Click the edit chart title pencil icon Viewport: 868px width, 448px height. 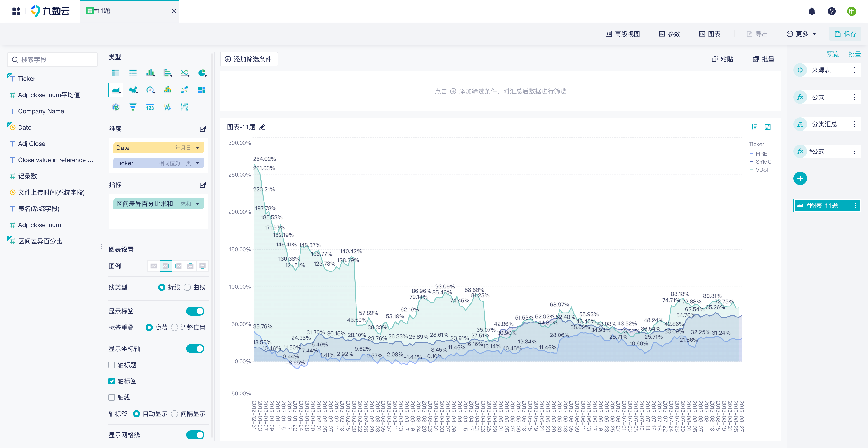point(262,127)
